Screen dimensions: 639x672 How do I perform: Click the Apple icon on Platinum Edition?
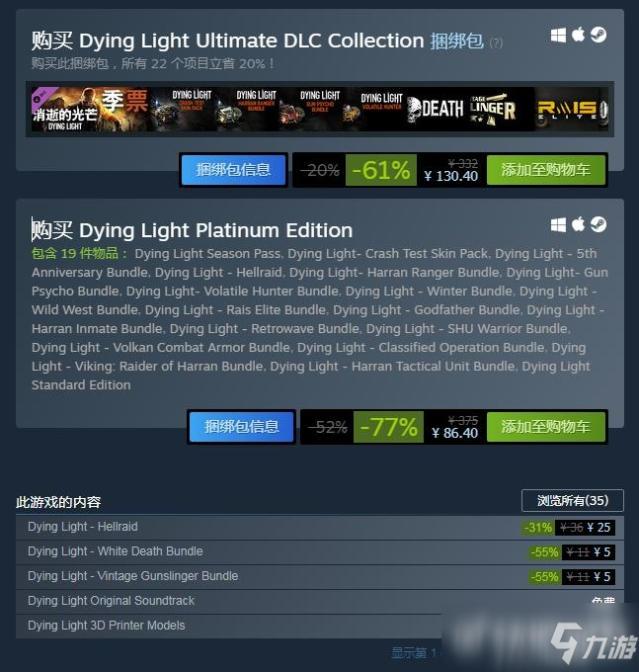(x=578, y=224)
